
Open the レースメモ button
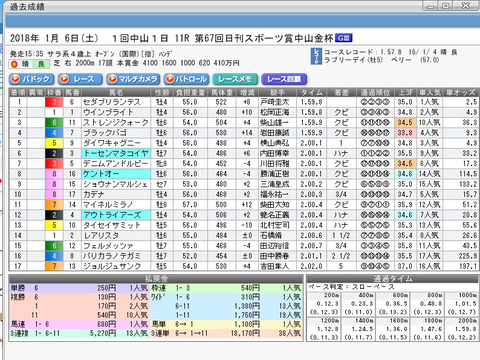click(235, 79)
